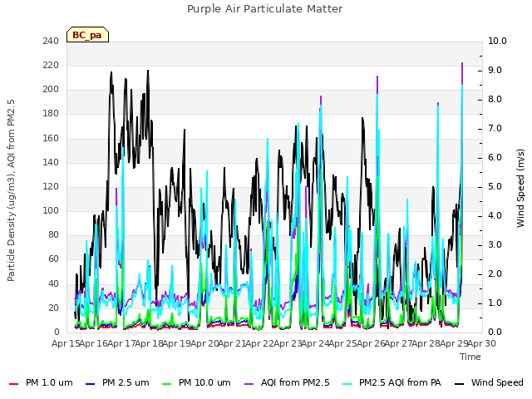Click the 240 left axis tick label

click(51, 41)
